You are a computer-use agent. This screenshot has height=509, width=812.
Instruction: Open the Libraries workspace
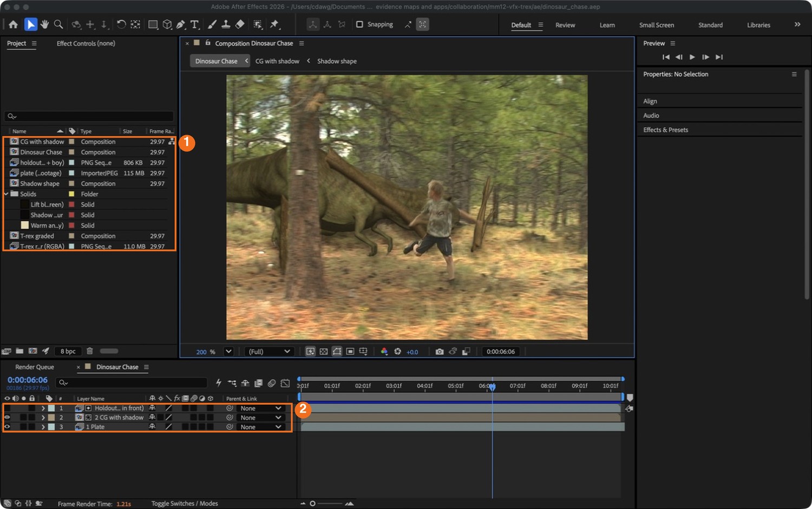point(758,25)
